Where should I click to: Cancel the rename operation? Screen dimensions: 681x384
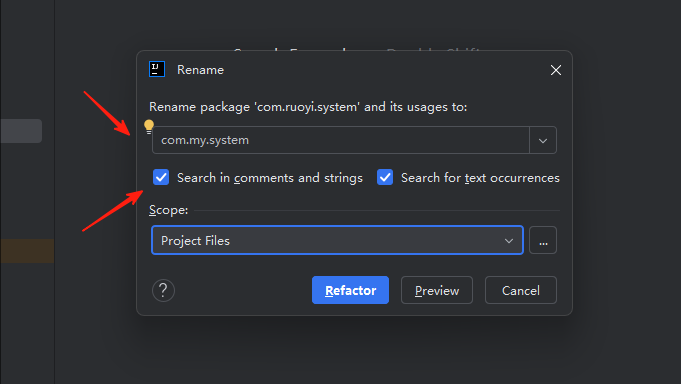[521, 290]
